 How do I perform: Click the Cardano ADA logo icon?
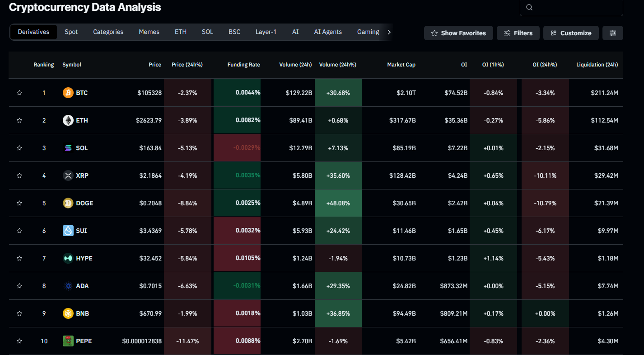pyautogui.click(x=68, y=286)
